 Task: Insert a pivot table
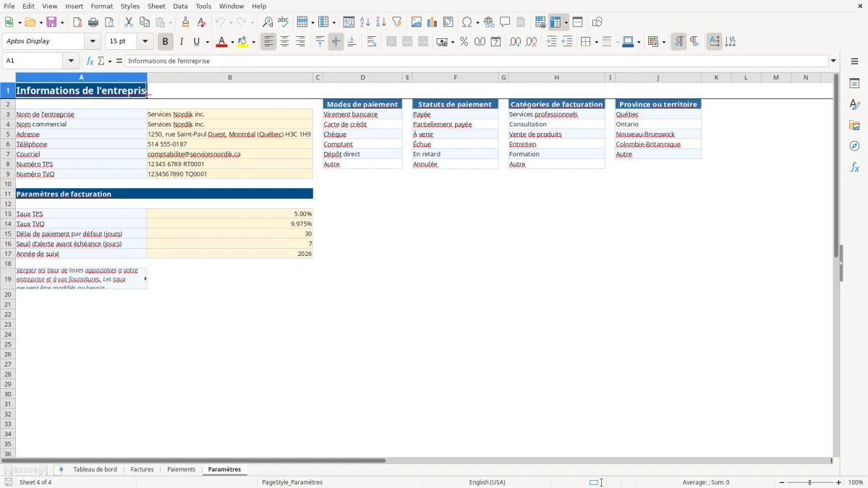448,22
